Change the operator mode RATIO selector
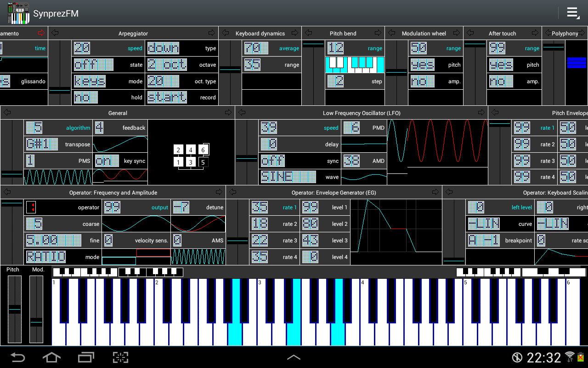This screenshot has width=588, height=368. pyautogui.click(x=46, y=257)
